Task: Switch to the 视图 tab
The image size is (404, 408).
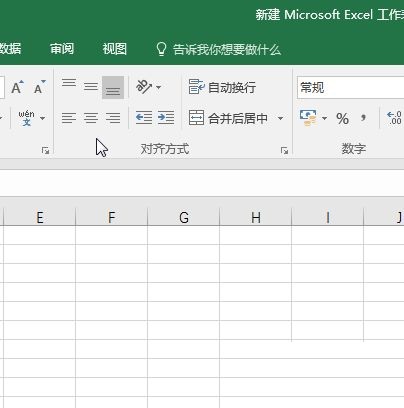Action: click(114, 49)
